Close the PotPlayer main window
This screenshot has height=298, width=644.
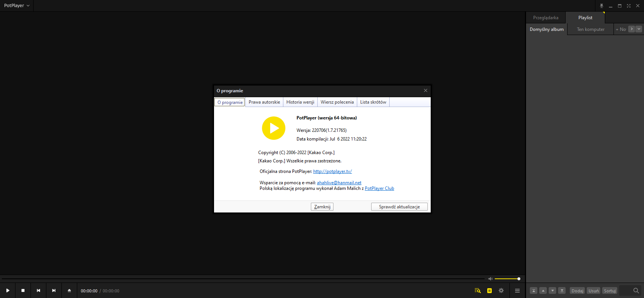point(638,6)
